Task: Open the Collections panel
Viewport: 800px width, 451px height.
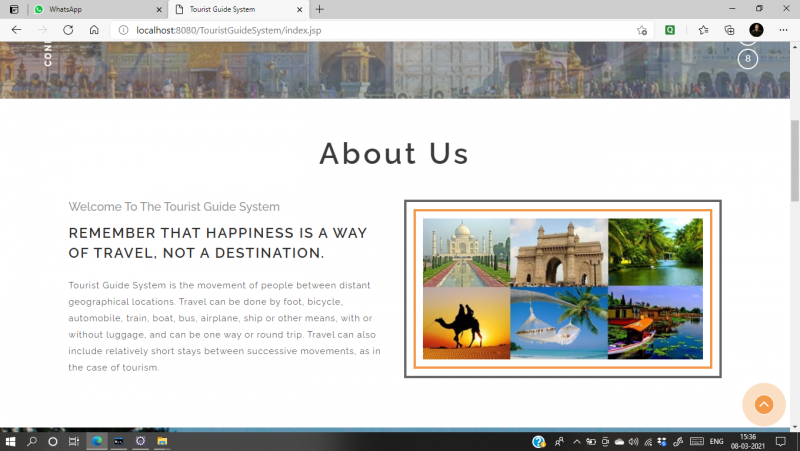Action: [730, 30]
